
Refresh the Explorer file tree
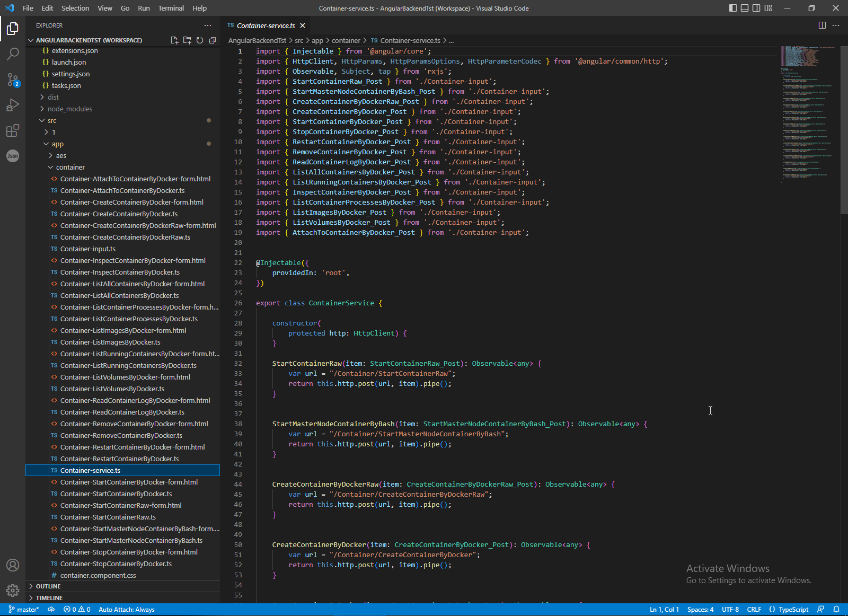(200, 40)
